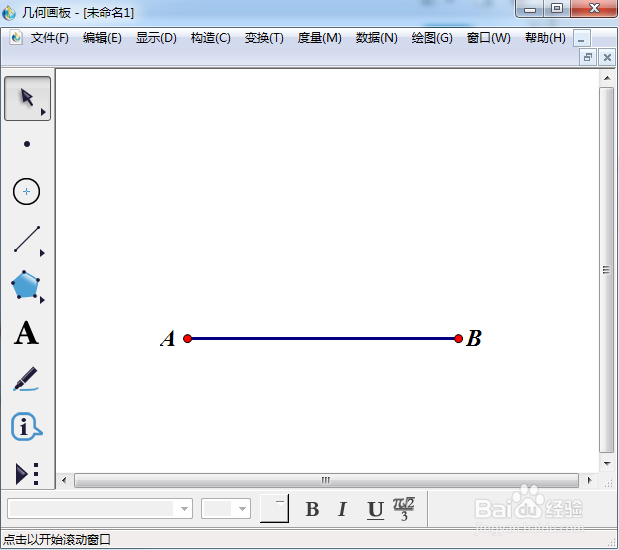Expand the Polygon tool flyout triangle
This screenshot has height=550, width=619.
[42, 300]
